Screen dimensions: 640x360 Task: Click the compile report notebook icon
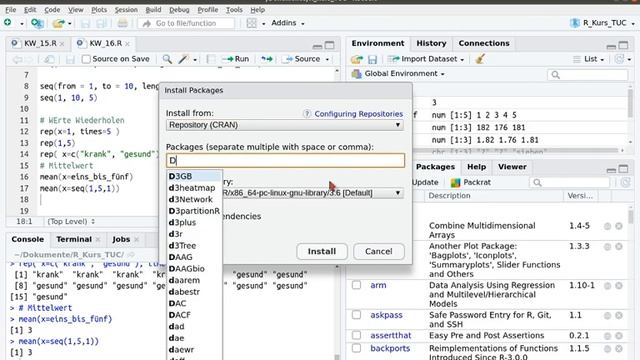click(x=211, y=59)
